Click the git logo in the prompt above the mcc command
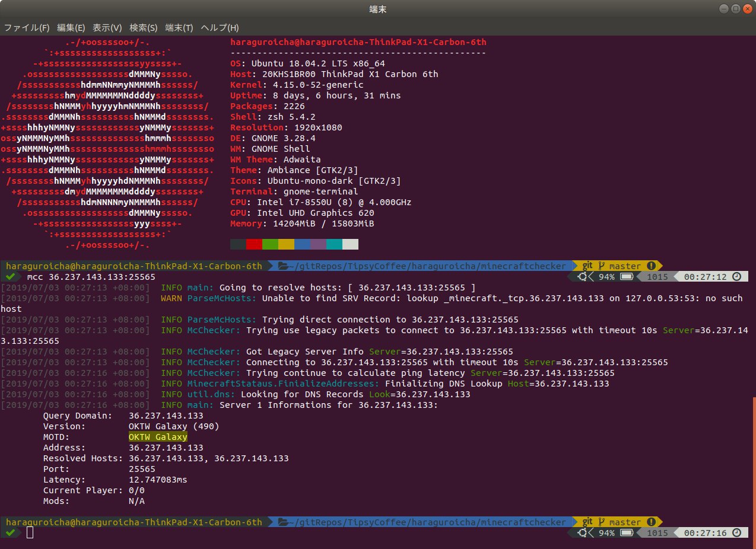 coord(587,266)
